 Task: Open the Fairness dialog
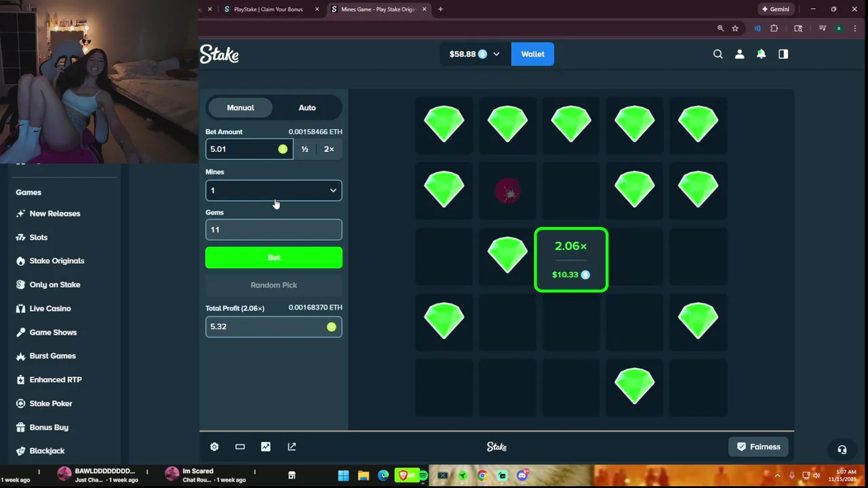pyautogui.click(x=759, y=447)
